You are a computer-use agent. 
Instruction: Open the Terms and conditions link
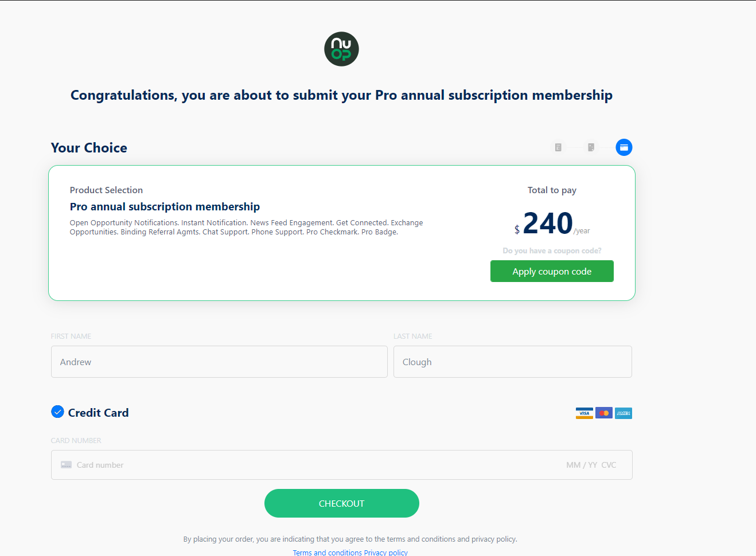point(328,553)
